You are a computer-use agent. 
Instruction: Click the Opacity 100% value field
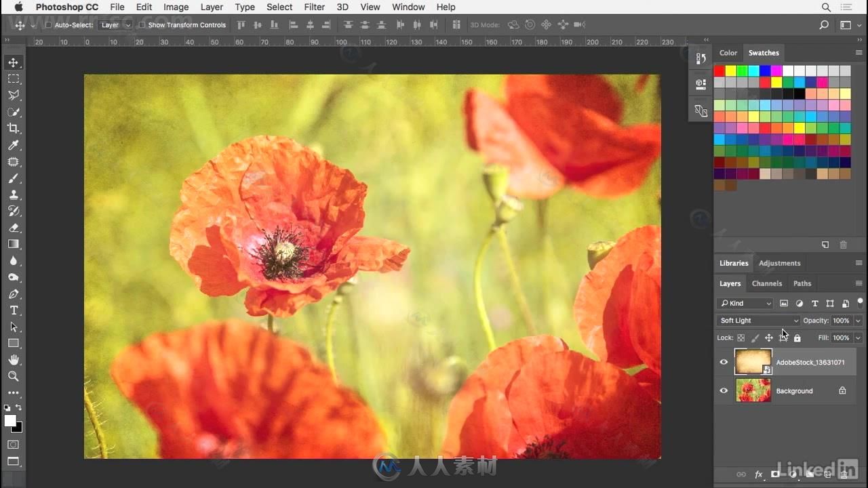(841, 321)
